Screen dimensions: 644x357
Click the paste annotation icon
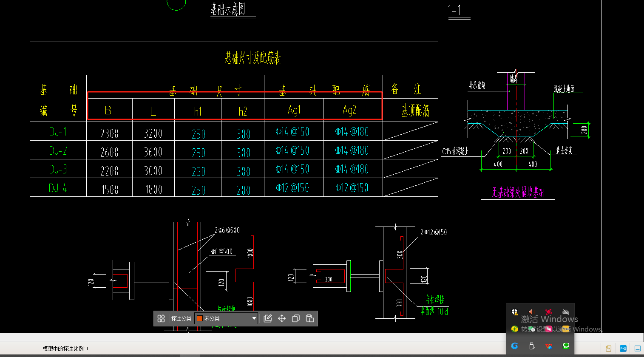pos(310,318)
